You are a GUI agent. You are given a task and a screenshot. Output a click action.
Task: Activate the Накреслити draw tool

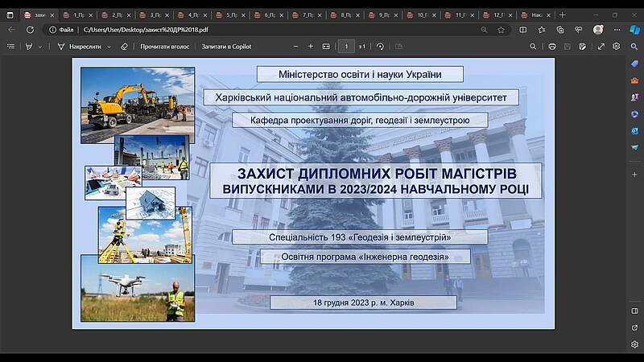[79, 47]
